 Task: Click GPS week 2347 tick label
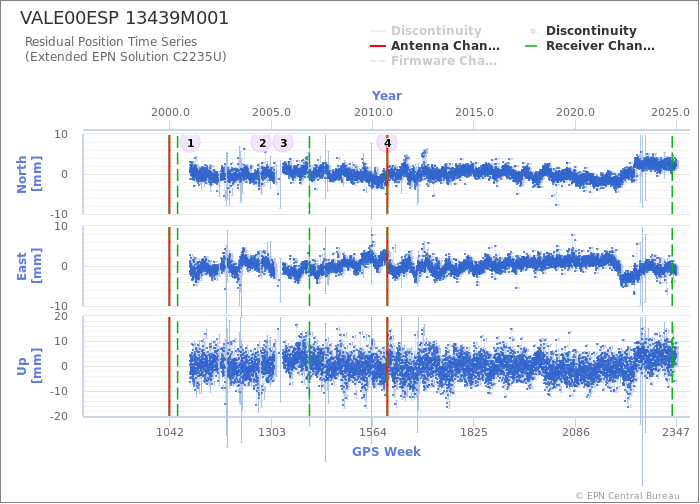click(x=675, y=432)
